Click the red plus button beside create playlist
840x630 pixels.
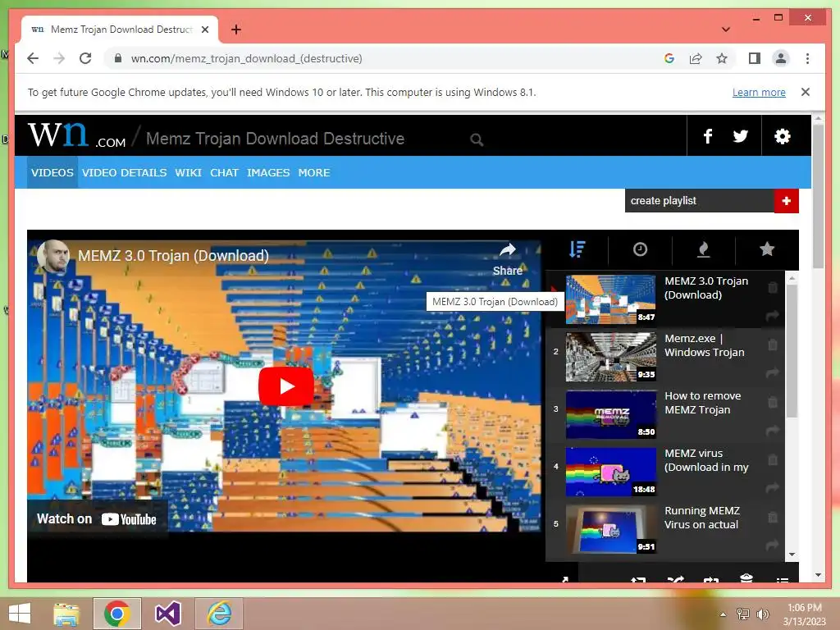(787, 201)
